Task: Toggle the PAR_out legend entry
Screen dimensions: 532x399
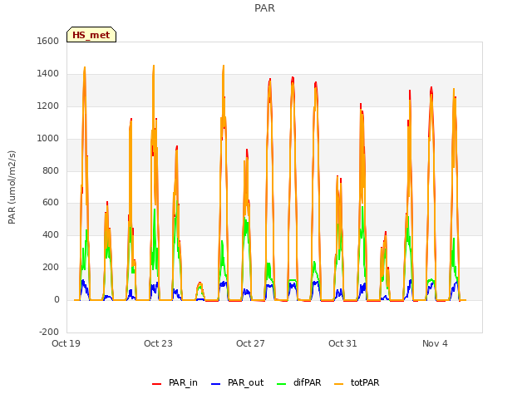Action: point(238,382)
